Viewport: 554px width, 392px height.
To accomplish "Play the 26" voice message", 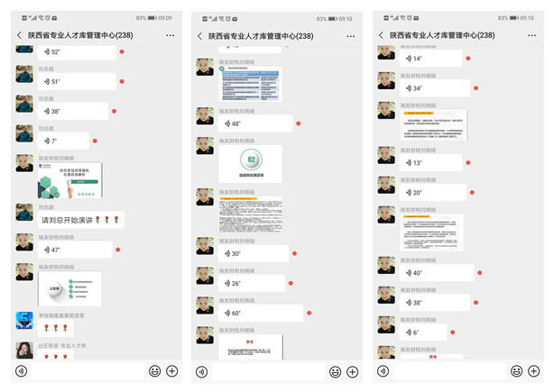I will click(252, 283).
